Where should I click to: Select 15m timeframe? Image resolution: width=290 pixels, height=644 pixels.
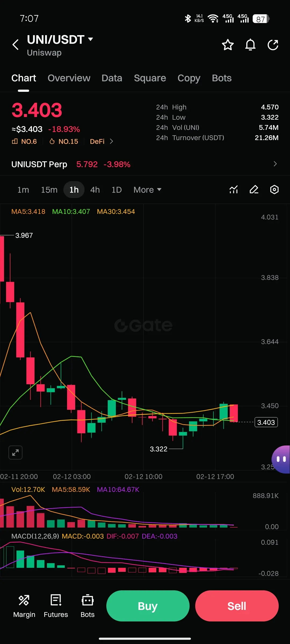click(49, 190)
